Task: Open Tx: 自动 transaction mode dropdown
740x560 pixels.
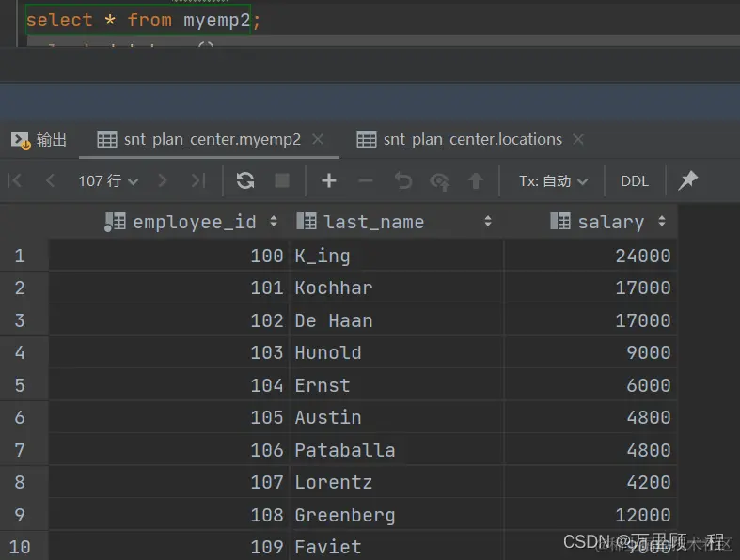Action: tap(553, 180)
